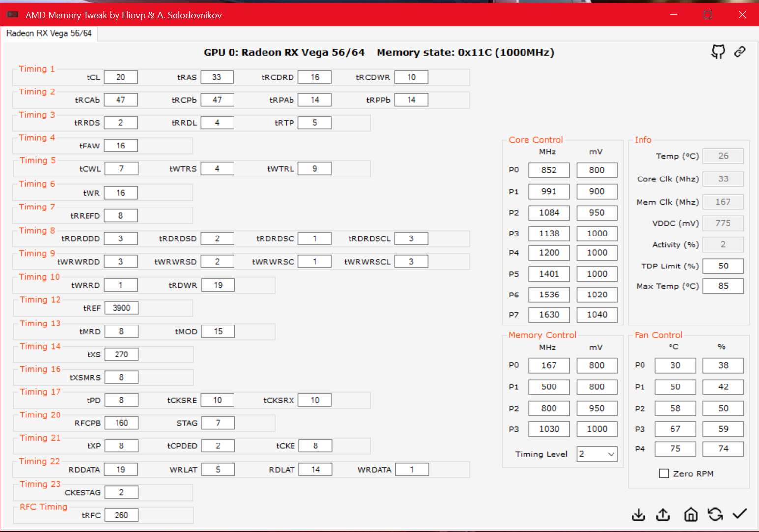This screenshot has height=532, width=759.
Task: Click Memory Control P3 MHz field
Action: [x=549, y=429]
